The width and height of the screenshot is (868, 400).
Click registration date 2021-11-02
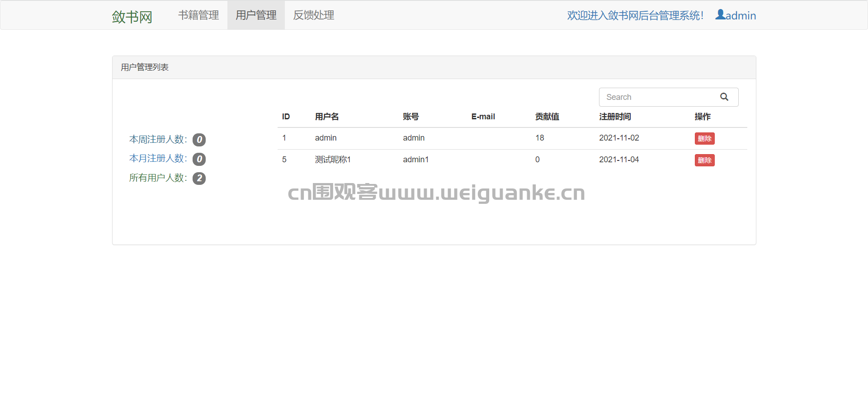pos(619,138)
